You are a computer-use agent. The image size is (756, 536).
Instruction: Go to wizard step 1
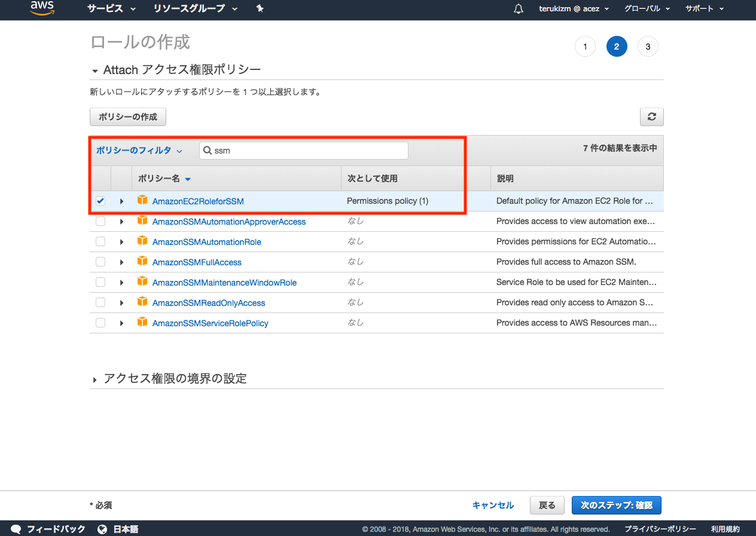585,47
